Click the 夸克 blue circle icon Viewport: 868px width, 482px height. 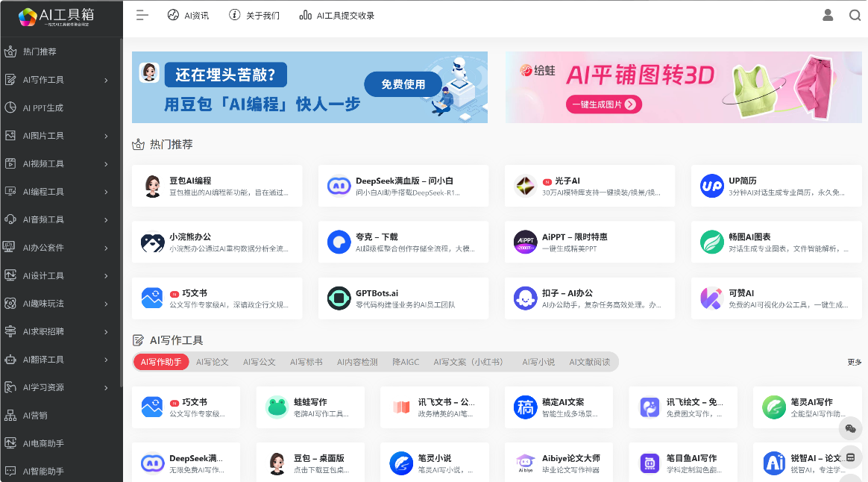click(339, 242)
